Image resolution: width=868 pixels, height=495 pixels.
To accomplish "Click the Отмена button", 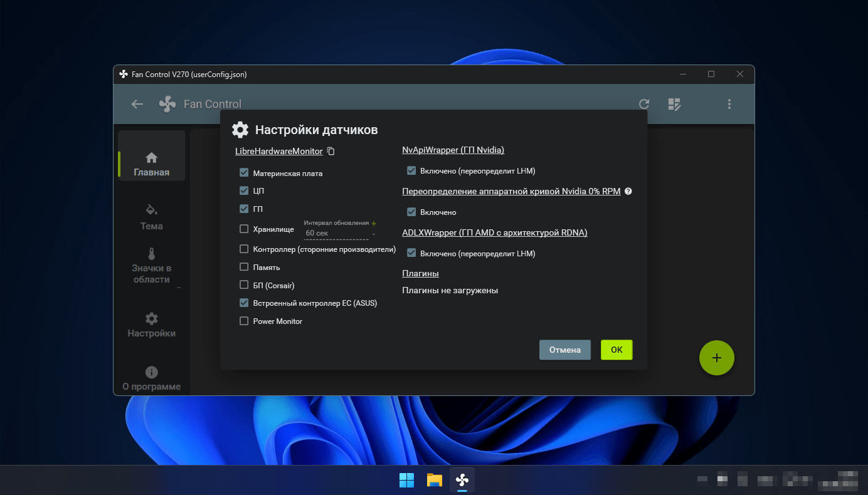I will point(565,350).
